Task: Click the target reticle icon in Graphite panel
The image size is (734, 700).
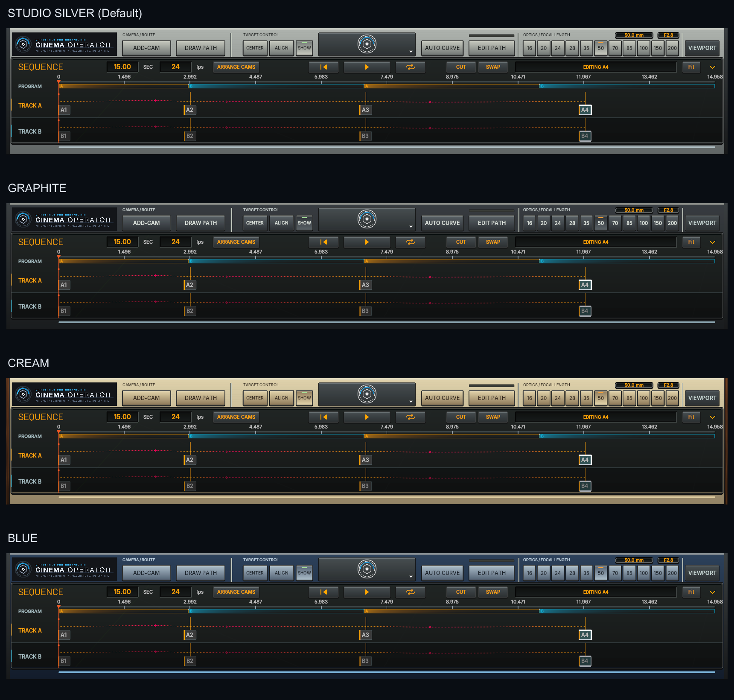Action: 367,219
